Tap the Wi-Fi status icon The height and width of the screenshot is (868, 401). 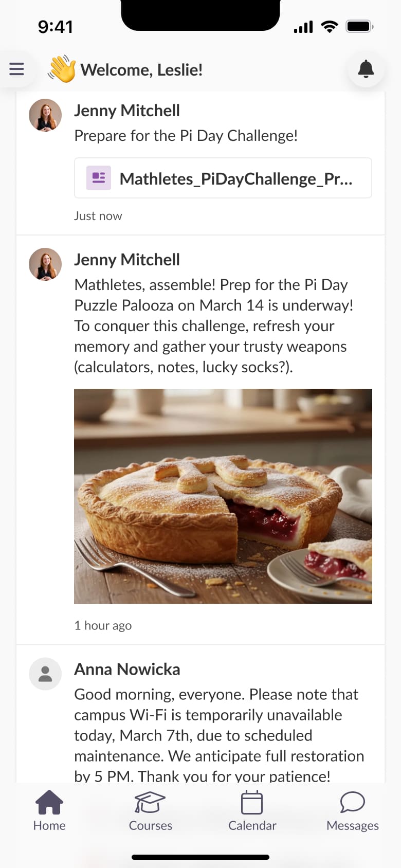(x=329, y=27)
